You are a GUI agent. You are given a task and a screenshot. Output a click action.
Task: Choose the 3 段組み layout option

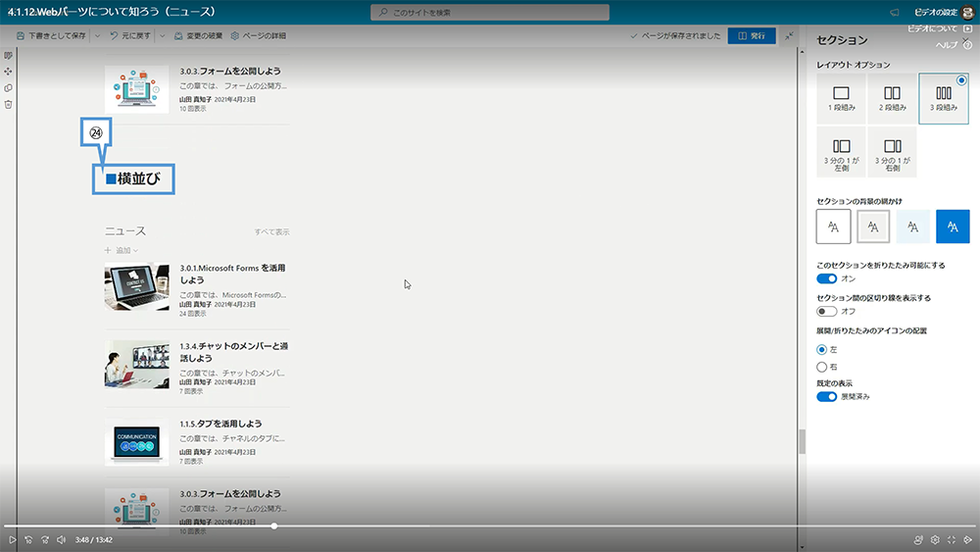pyautogui.click(x=943, y=98)
